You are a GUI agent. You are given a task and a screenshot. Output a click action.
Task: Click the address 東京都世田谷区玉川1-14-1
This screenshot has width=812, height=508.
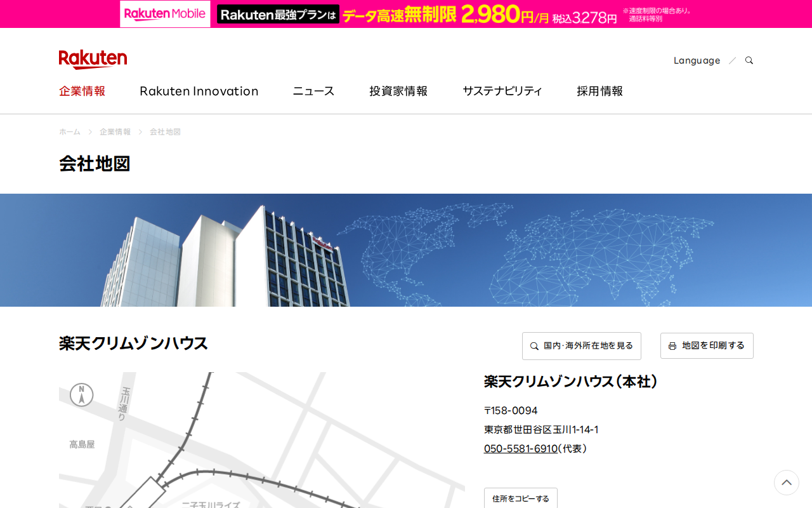tap(541, 429)
